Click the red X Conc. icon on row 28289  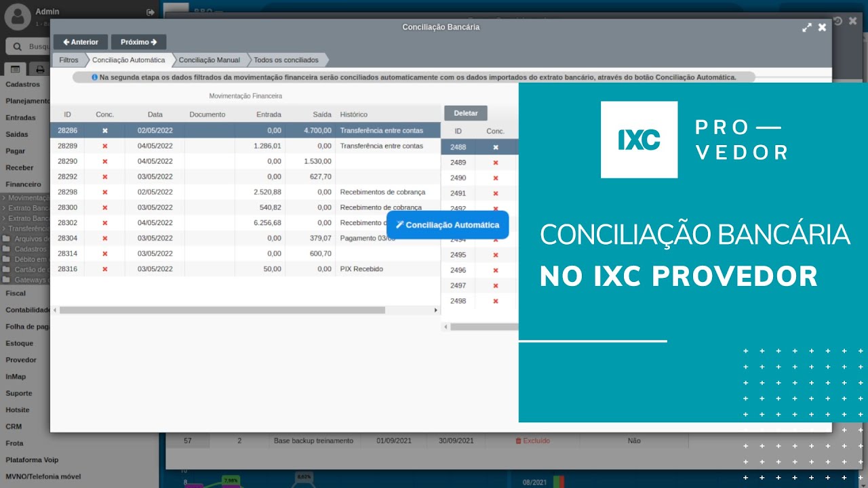coord(104,146)
